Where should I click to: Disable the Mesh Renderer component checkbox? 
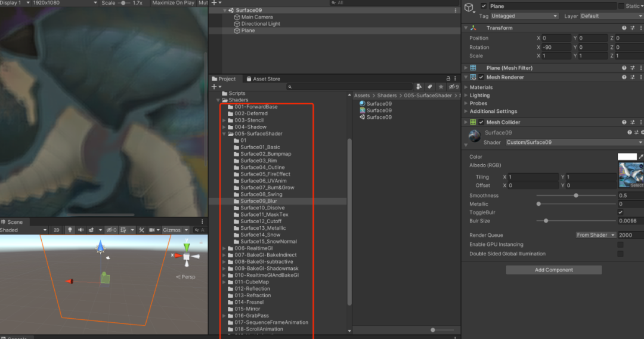click(x=481, y=77)
